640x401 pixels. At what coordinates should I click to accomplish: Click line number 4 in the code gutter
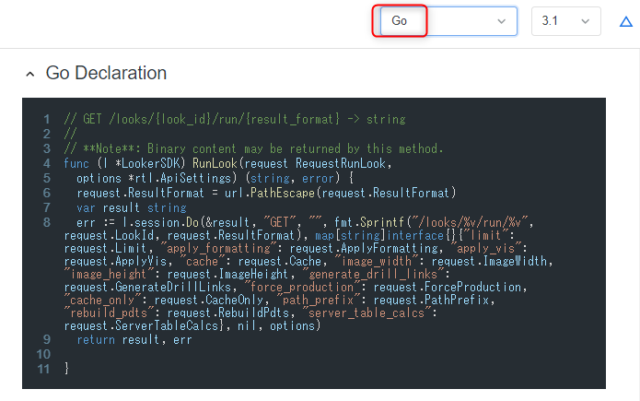(47, 164)
